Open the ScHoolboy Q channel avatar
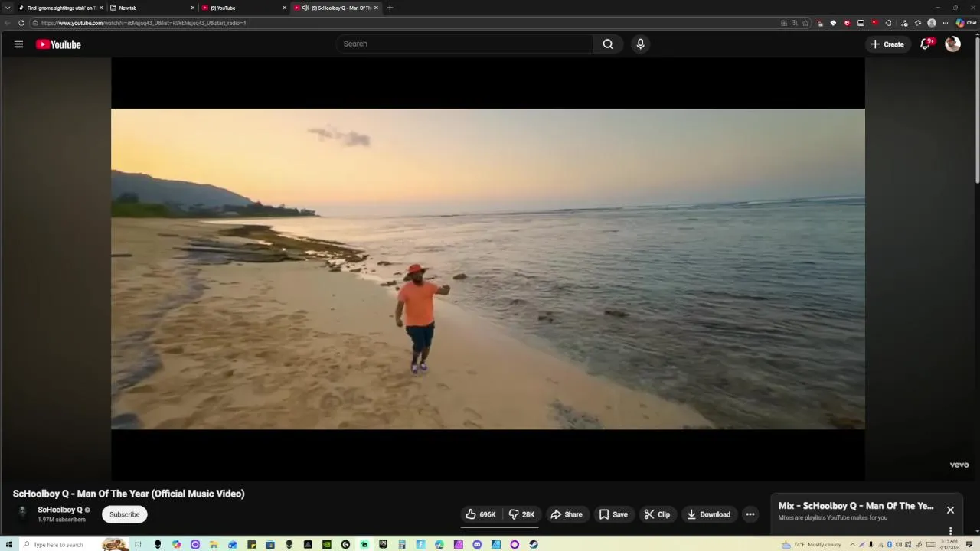Image resolution: width=980 pixels, height=551 pixels. click(x=22, y=514)
